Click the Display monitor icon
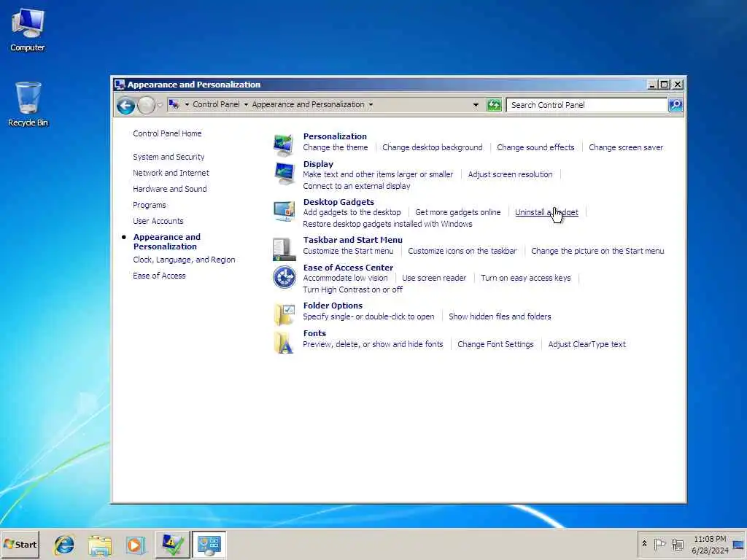 (x=285, y=174)
